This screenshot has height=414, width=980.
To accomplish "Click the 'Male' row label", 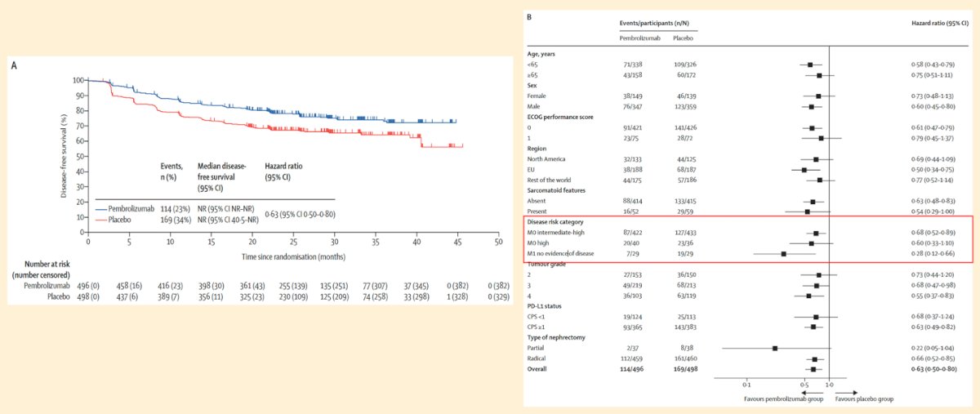I will click(x=533, y=106).
